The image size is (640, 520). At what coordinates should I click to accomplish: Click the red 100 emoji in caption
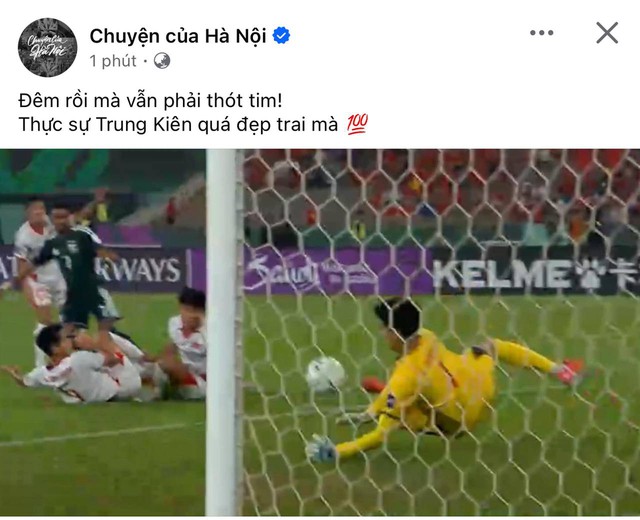(x=358, y=124)
